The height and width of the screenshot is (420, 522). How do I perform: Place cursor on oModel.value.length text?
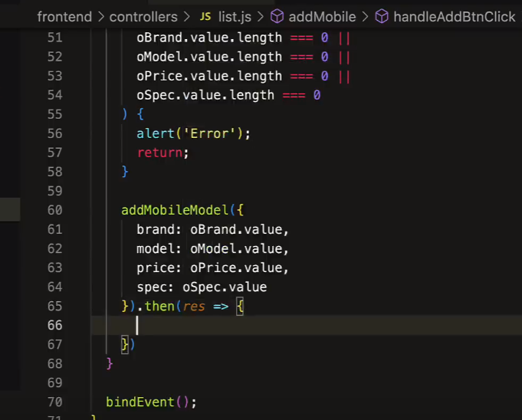coord(209,57)
